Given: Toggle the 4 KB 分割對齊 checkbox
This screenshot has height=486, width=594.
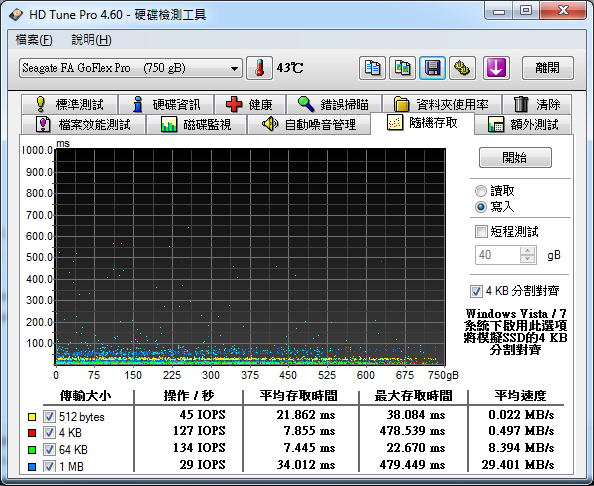Looking at the screenshot, I should [x=476, y=291].
